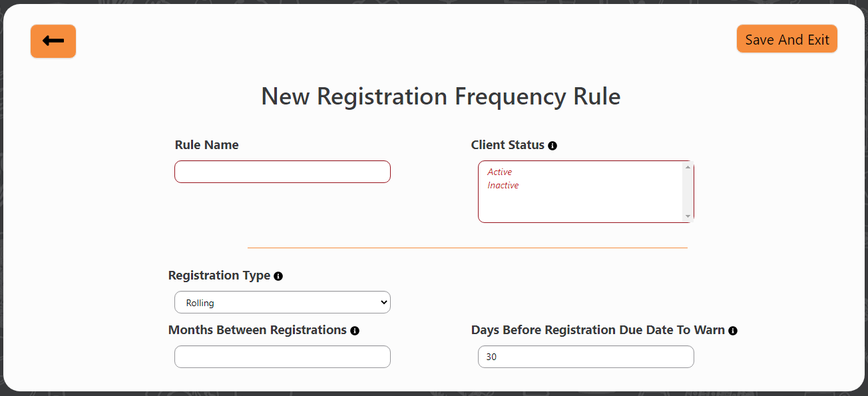Click the field containing 30
Screen dimensions: 868x396
tap(586, 357)
